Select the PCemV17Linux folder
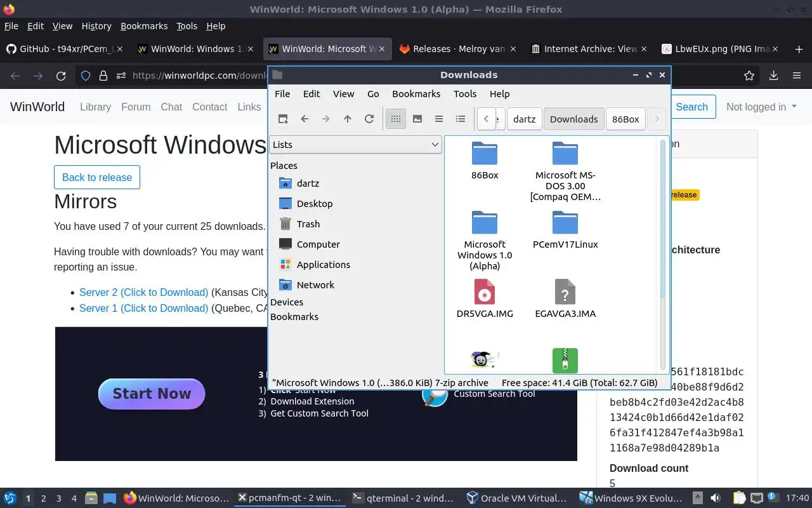The height and width of the screenshot is (508, 812). [x=565, y=230]
